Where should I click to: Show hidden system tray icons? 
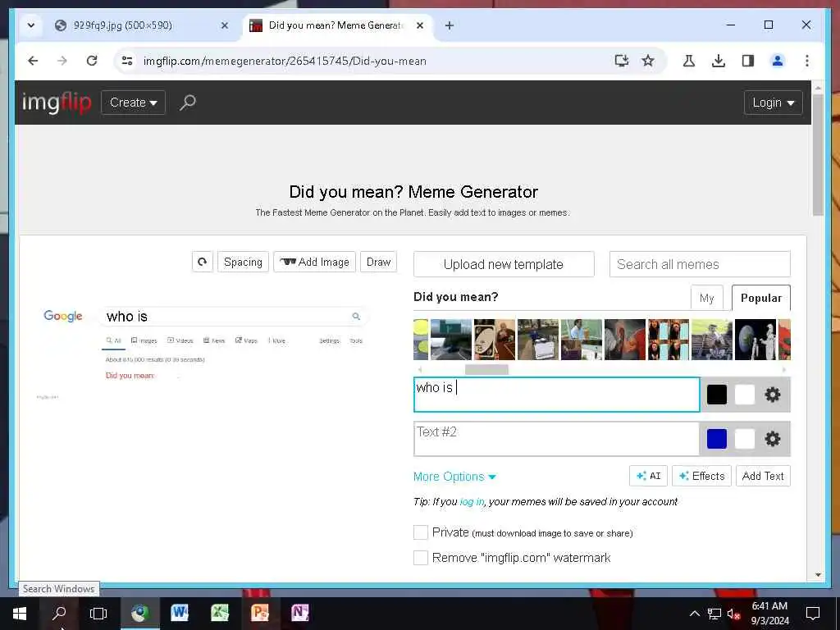[694, 614]
